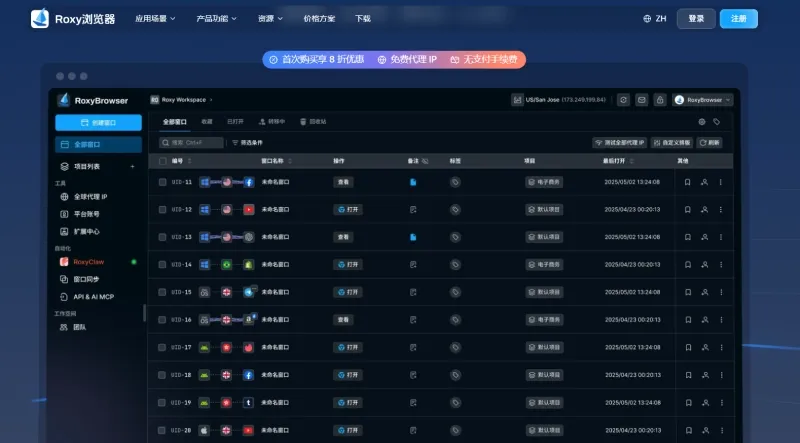Open the blue note icon in UID-11 row
The height and width of the screenshot is (443, 800).
click(413, 182)
